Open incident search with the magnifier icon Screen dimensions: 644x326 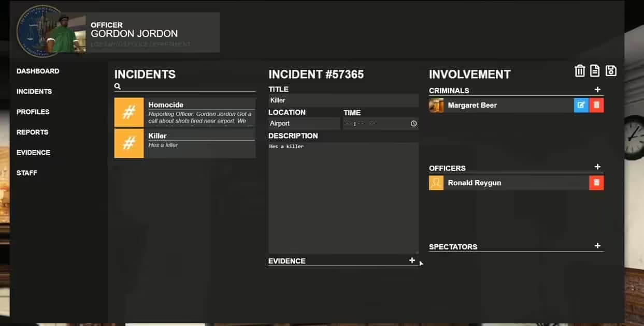click(x=118, y=86)
